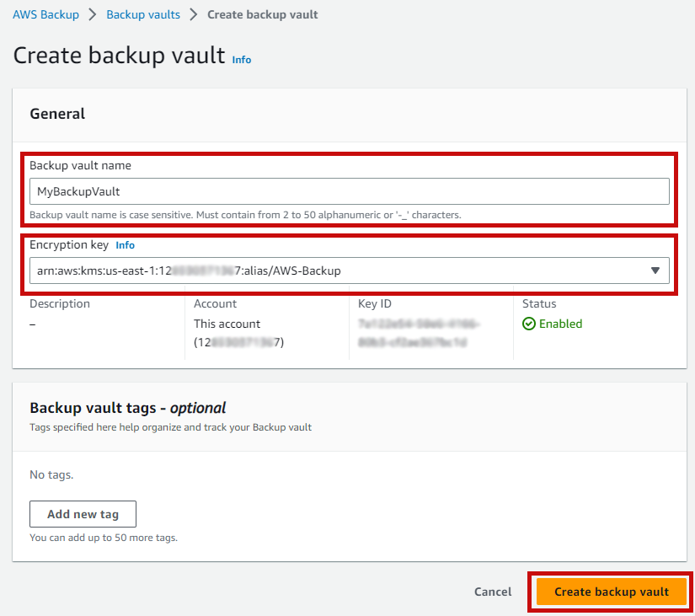Click the chevron after AWS Backup
The width and height of the screenshot is (695, 616).
click(x=92, y=14)
